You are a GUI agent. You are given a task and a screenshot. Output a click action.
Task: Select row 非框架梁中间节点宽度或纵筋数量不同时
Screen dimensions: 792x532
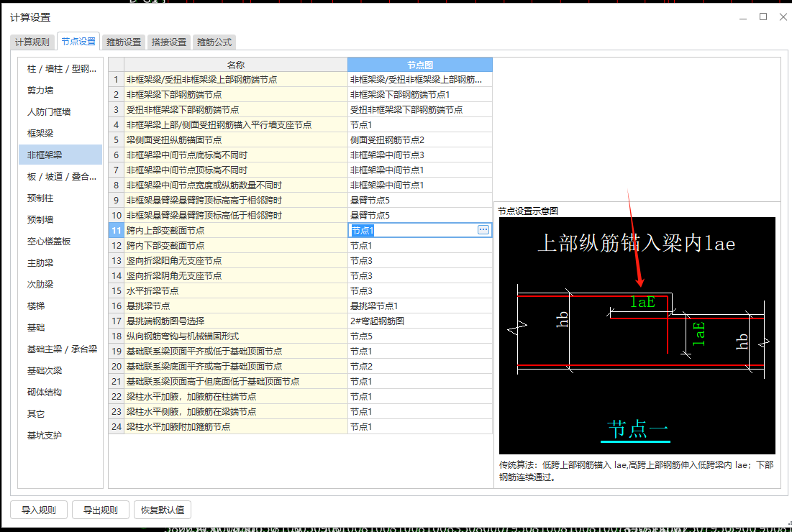pos(236,185)
